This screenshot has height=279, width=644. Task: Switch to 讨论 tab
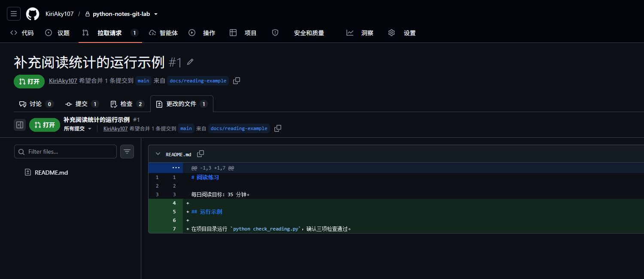[36, 104]
